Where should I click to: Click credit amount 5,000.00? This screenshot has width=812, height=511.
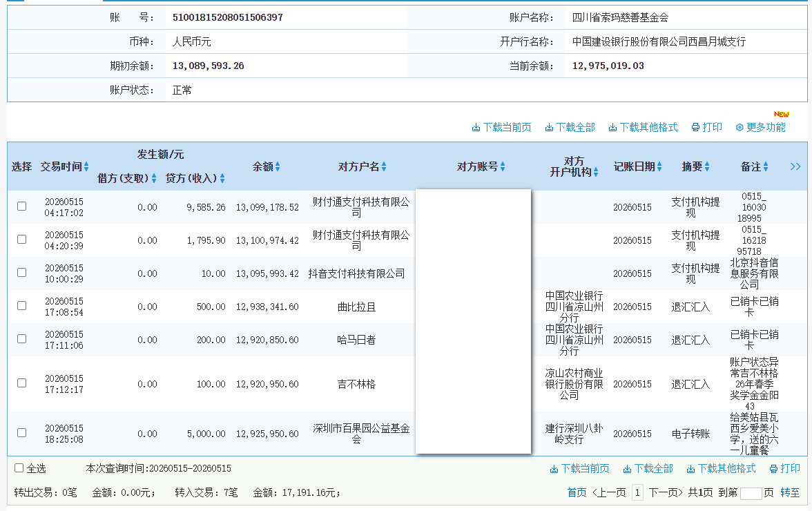[206, 434]
